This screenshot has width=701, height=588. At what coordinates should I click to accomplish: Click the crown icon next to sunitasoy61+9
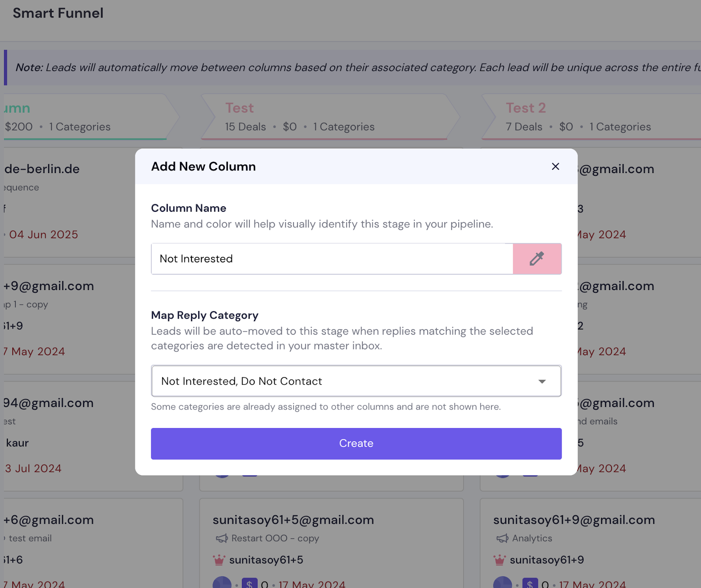[x=499, y=560]
